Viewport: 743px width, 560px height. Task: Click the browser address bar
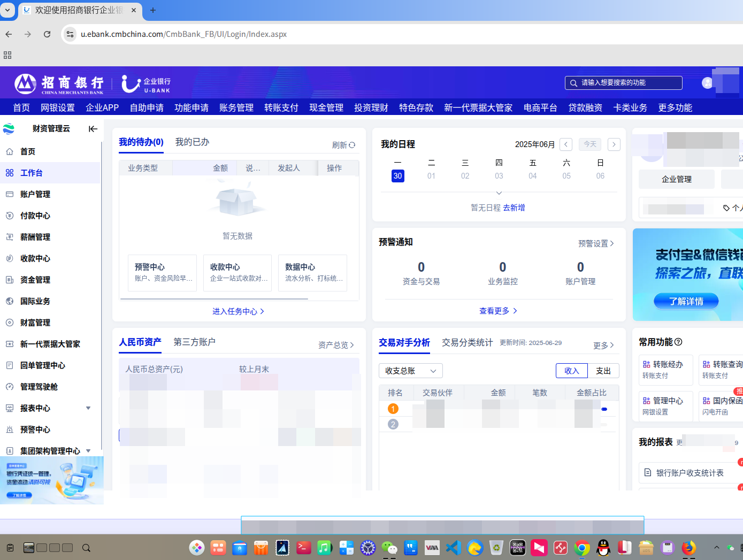401,34
